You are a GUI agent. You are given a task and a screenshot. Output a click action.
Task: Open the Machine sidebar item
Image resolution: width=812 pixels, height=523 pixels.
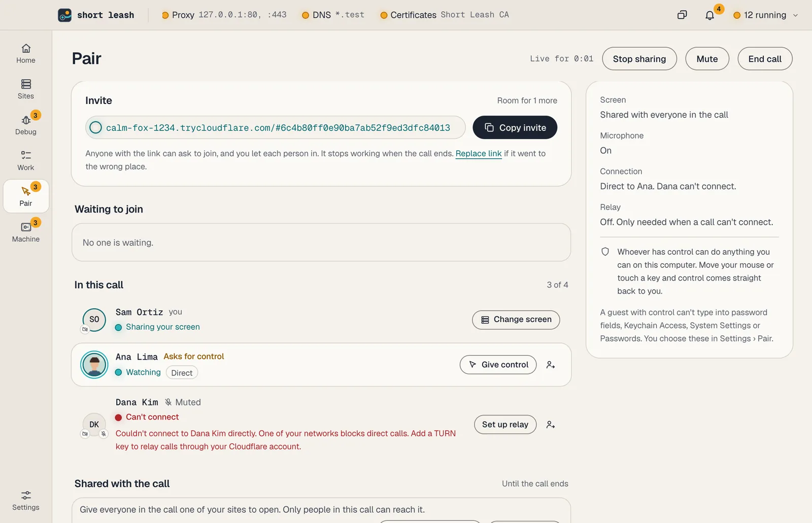tap(26, 232)
